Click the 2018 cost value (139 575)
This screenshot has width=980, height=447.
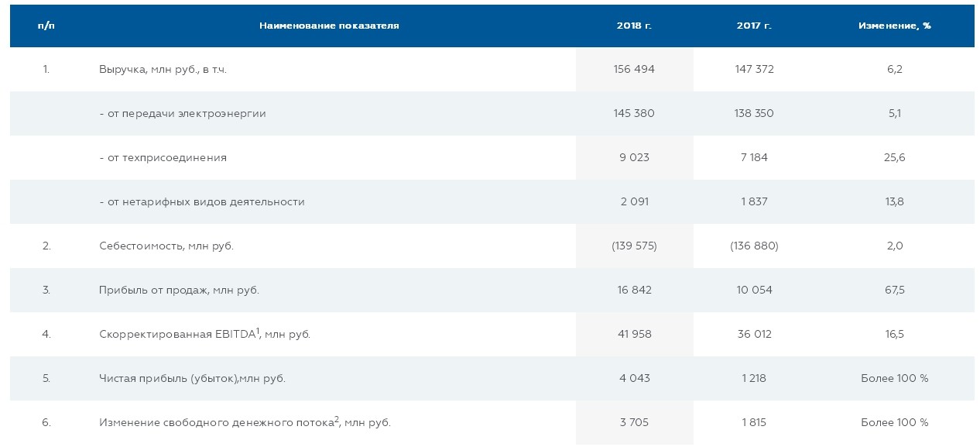(x=634, y=246)
